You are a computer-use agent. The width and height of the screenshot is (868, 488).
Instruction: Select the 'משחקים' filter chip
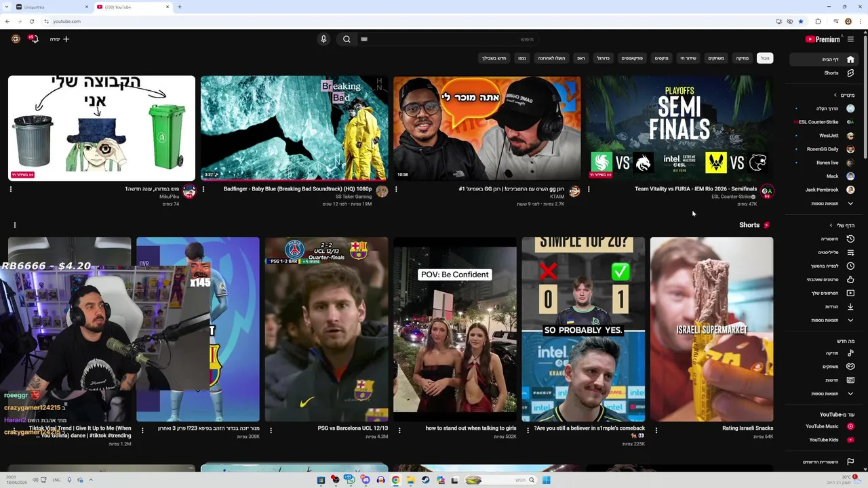coord(716,58)
